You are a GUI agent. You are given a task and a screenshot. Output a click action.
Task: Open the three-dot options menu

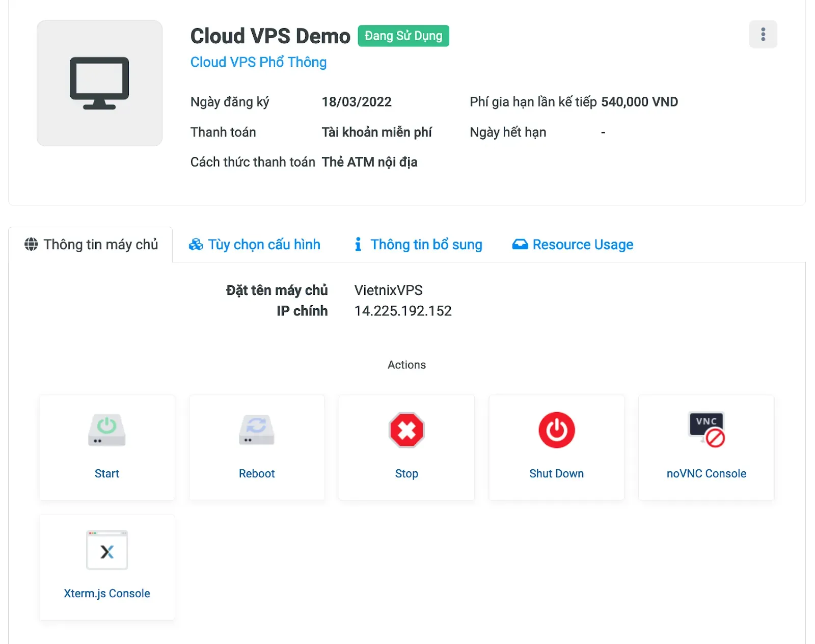pos(763,34)
